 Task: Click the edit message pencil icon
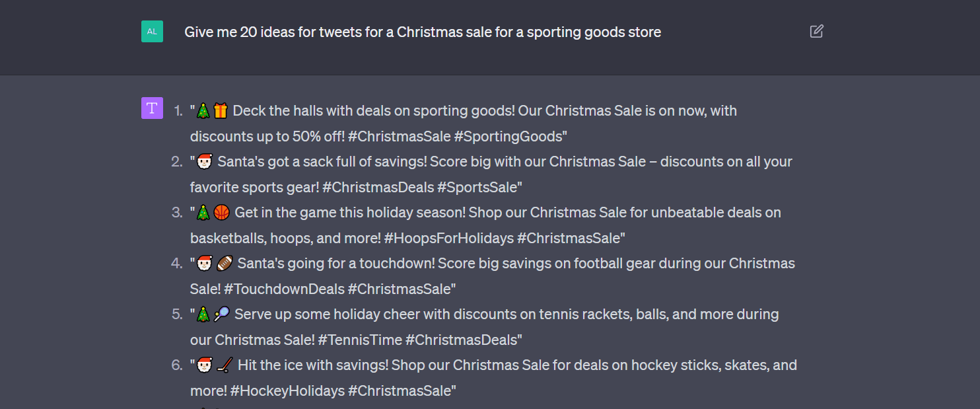click(x=816, y=31)
